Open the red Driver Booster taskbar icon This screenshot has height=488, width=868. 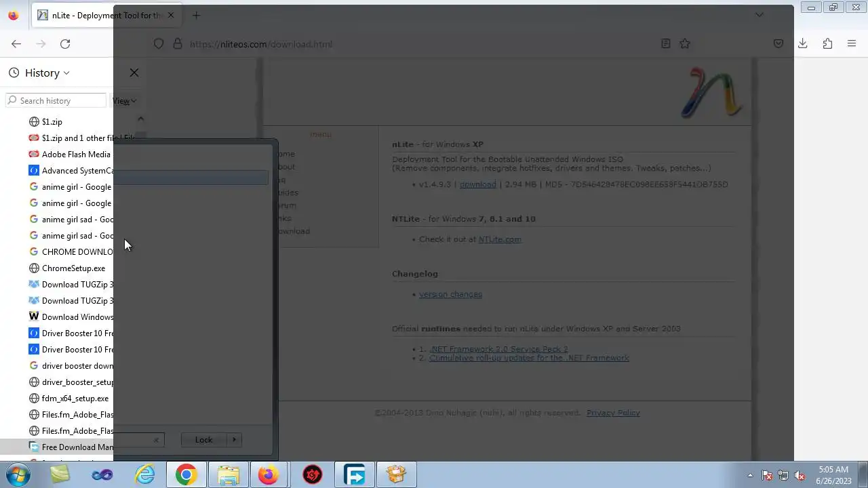[x=312, y=474]
